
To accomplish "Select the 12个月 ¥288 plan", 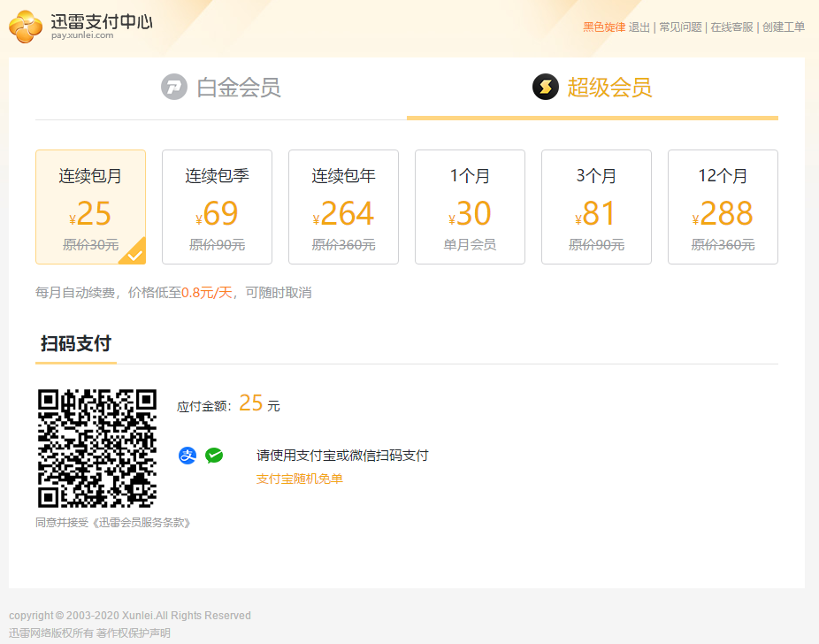I will pos(723,207).
